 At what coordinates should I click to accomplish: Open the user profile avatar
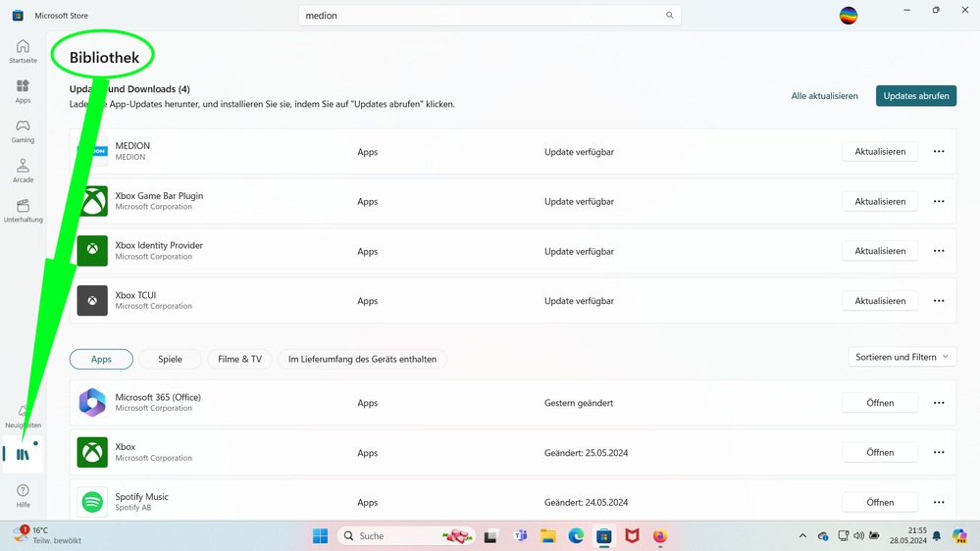pyautogui.click(x=849, y=15)
